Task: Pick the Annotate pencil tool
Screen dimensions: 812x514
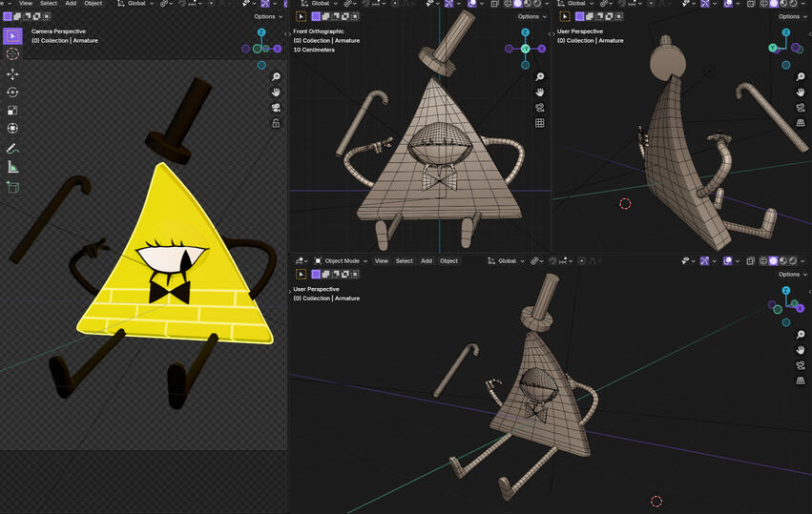Action: 12,149
